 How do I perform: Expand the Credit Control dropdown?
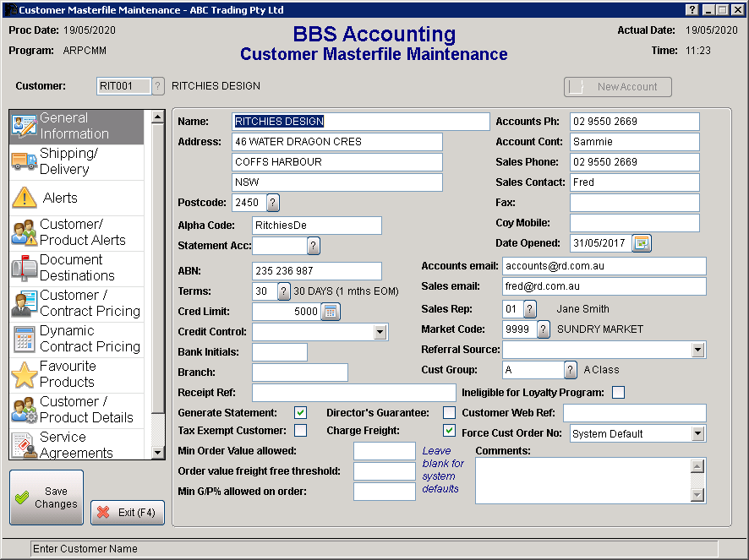(380, 332)
